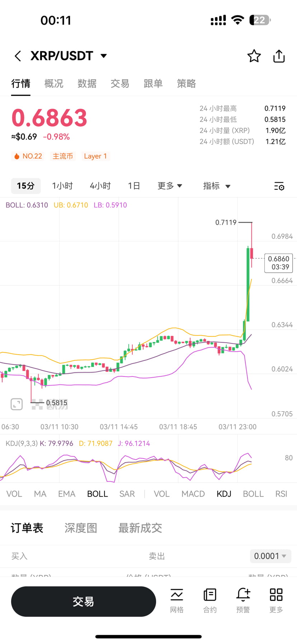
Task: Toggle sub chart BOLL indicator
Action: point(253,494)
